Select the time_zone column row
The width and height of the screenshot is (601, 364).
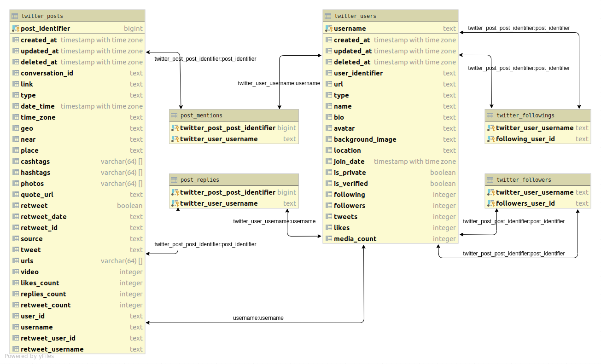77,117
